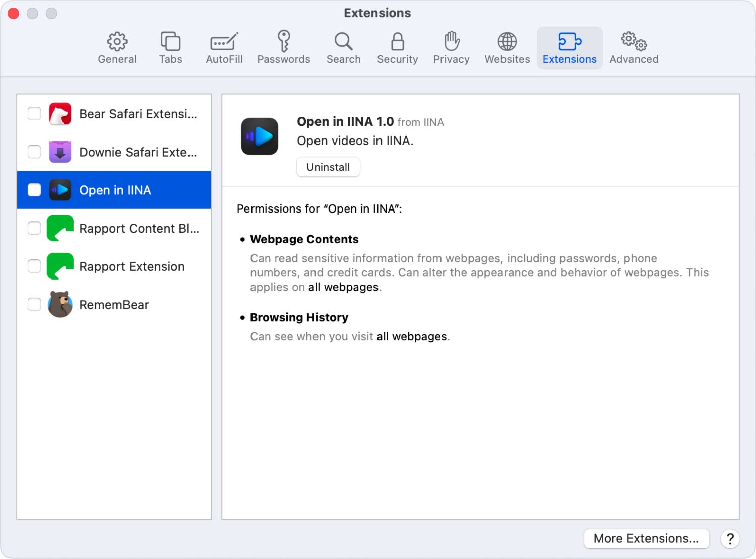Screen dimensions: 756x559
Task: Select the Open in IINA row name
Action: pyautogui.click(x=115, y=190)
